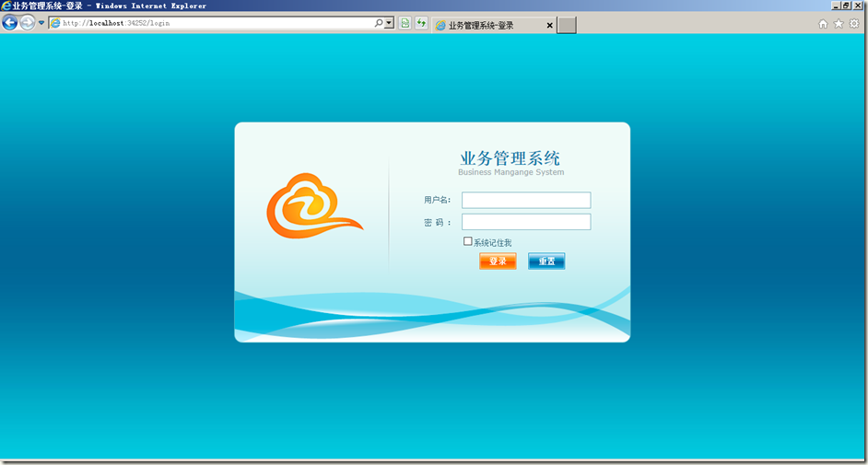Expand the address bar autocomplete dropdown
This screenshot has width=868, height=465.
coord(389,23)
